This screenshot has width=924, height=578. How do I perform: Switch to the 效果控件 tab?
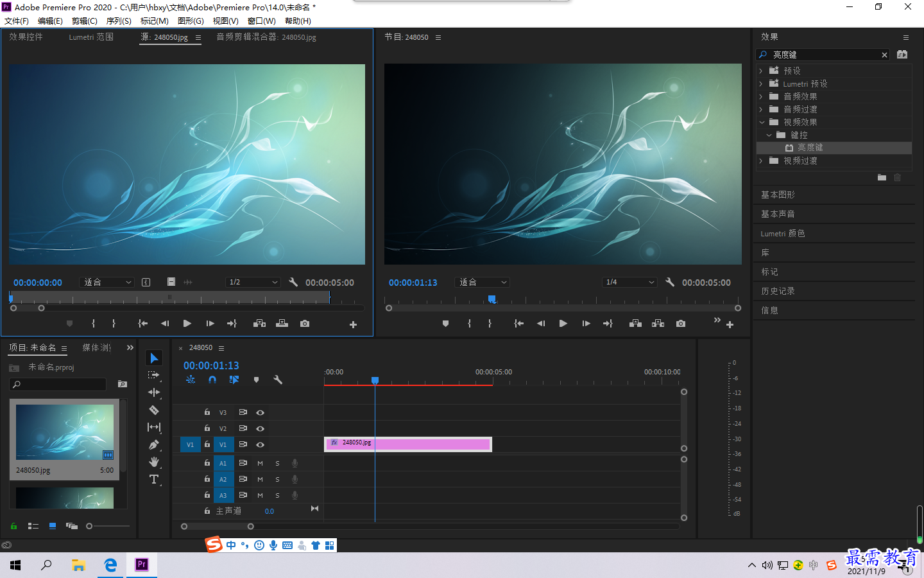pos(26,37)
